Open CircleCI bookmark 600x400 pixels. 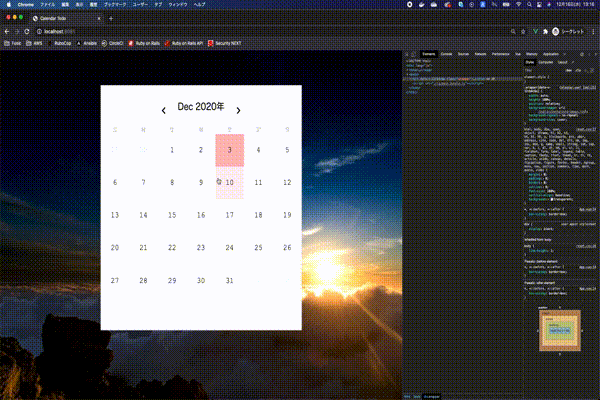[112, 43]
